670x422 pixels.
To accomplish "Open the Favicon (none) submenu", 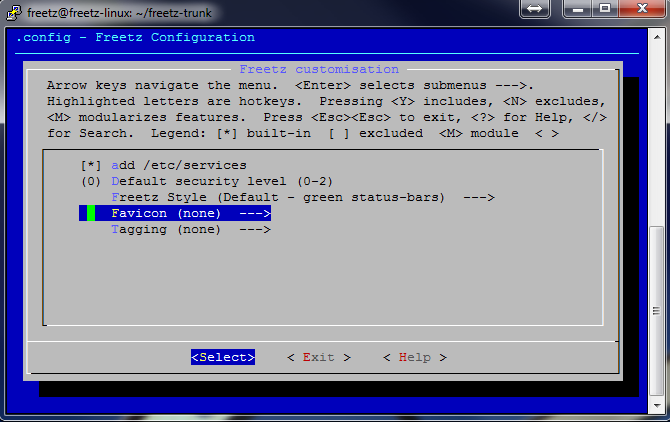I will click(191, 213).
